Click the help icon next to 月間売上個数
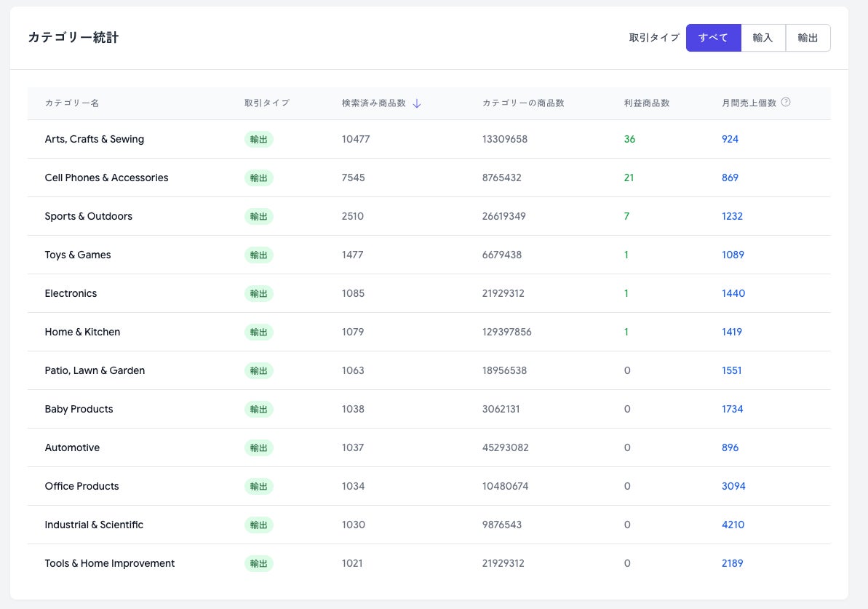This screenshot has height=609, width=868. click(x=786, y=103)
